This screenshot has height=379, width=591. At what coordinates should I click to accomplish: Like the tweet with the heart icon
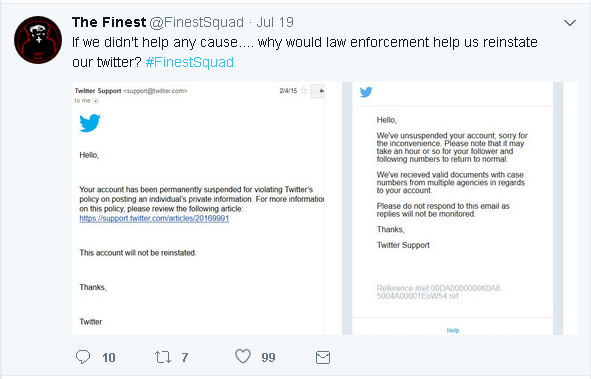[243, 356]
